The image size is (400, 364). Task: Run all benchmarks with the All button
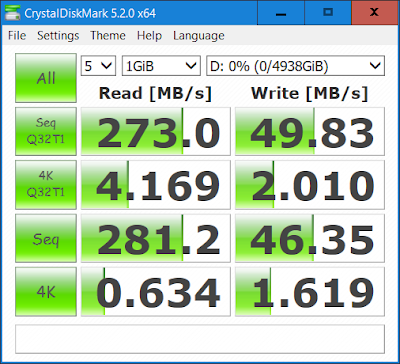46,78
